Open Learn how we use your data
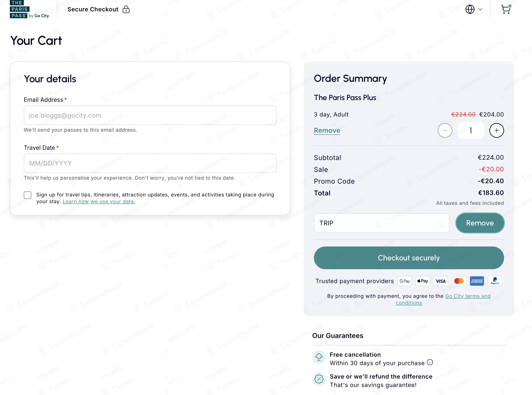The height and width of the screenshot is (395, 532). tap(99, 201)
